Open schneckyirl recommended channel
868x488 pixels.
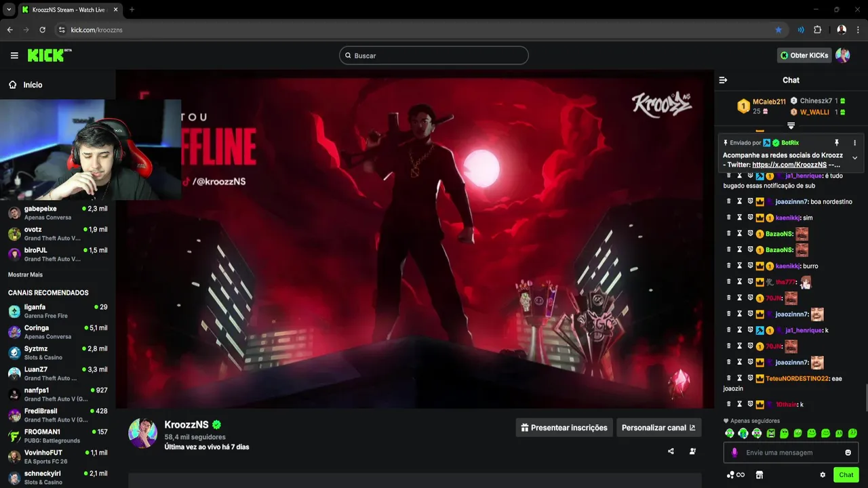click(x=58, y=478)
